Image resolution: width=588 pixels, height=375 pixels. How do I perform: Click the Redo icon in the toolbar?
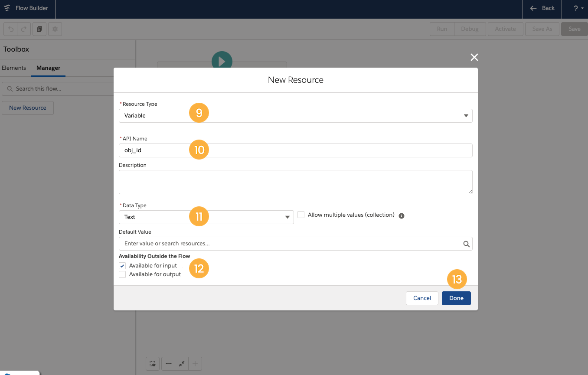click(23, 29)
